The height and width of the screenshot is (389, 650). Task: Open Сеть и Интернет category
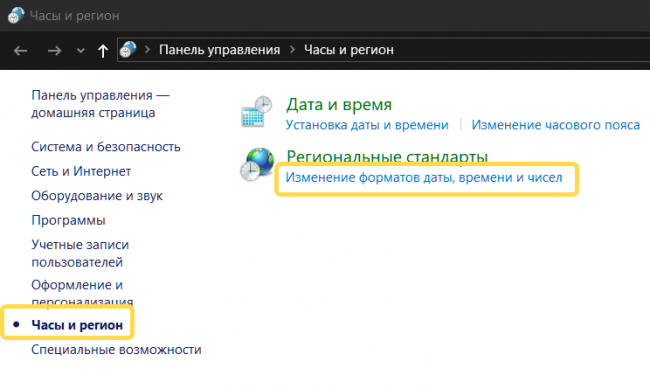(81, 171)
